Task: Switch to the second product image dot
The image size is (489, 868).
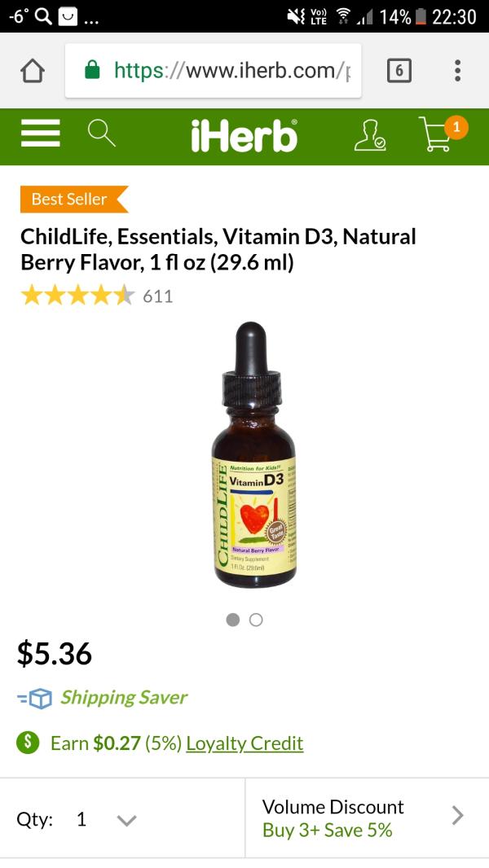Action: click(x=256, y=620)
